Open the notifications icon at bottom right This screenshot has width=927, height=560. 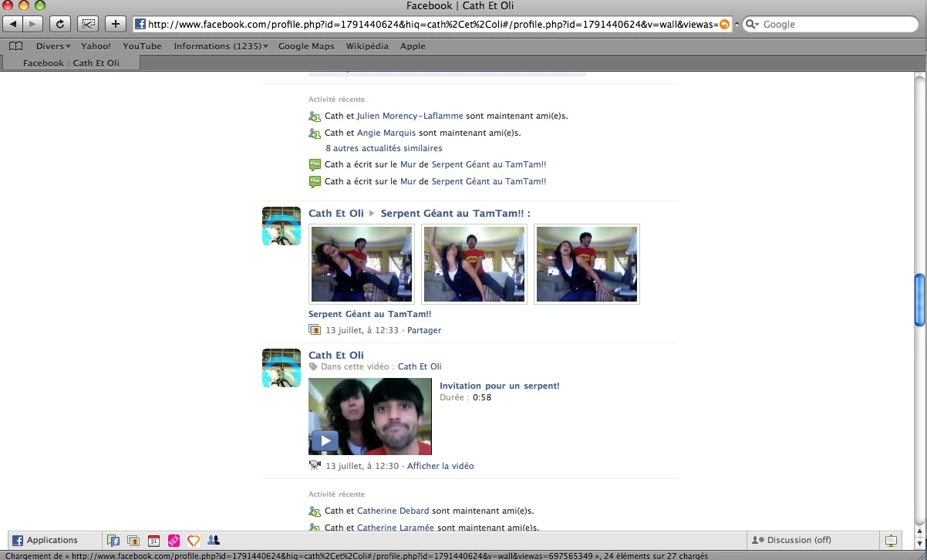[891, 541]
